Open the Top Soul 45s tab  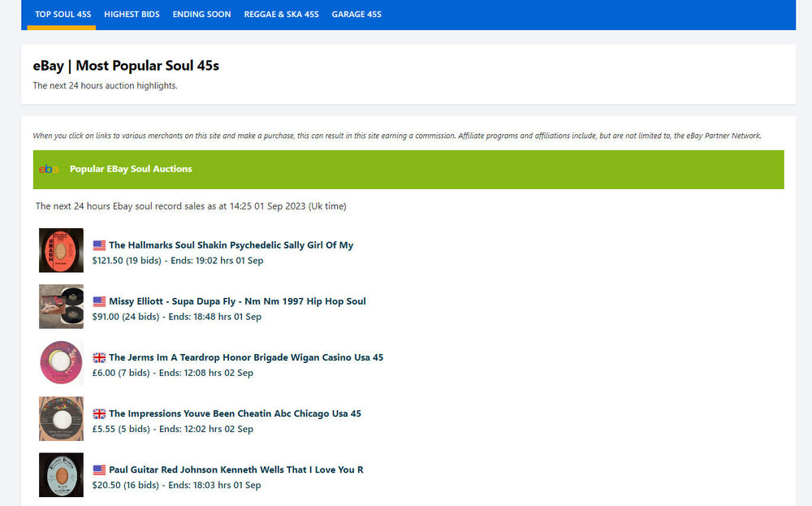pyautogui.click(x=63, y=15)
